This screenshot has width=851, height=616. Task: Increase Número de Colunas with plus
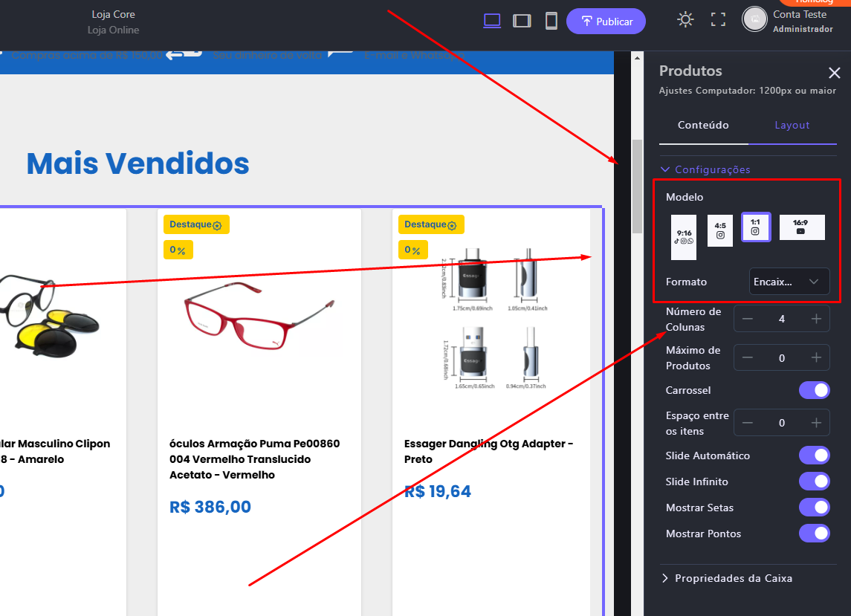click(x=816, y=319)
